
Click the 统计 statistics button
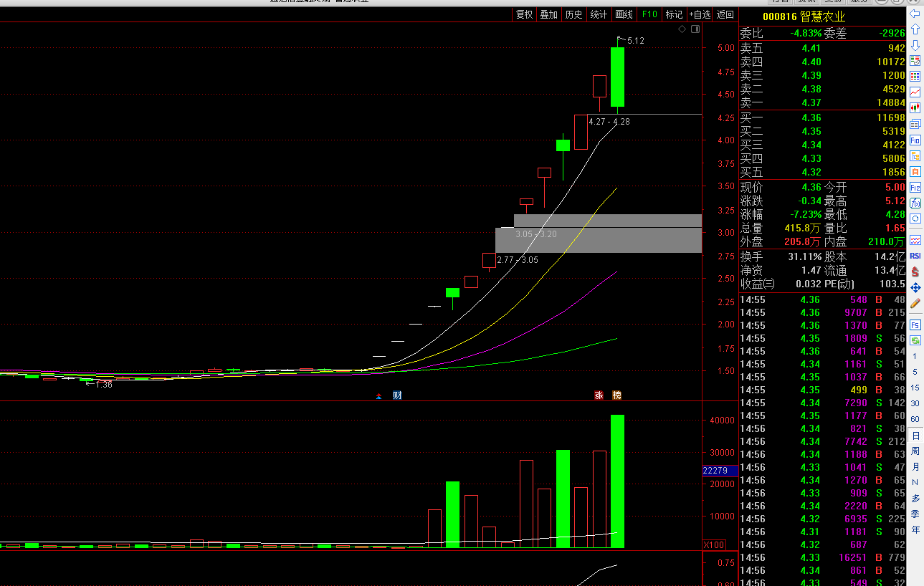click(x=599, y=14)
